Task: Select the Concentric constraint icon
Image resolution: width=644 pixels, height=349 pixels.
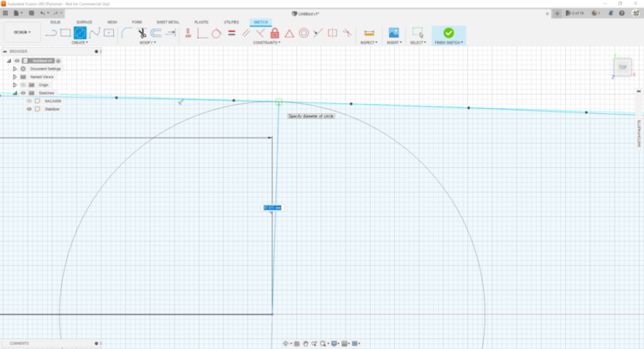Action: click(304, 33)
